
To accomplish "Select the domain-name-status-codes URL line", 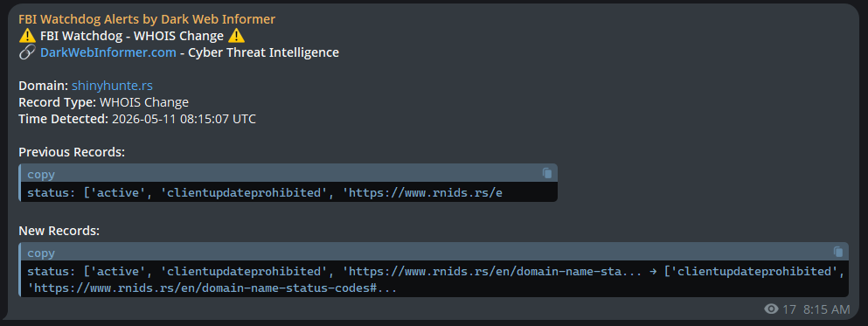I will pos(212,288).
